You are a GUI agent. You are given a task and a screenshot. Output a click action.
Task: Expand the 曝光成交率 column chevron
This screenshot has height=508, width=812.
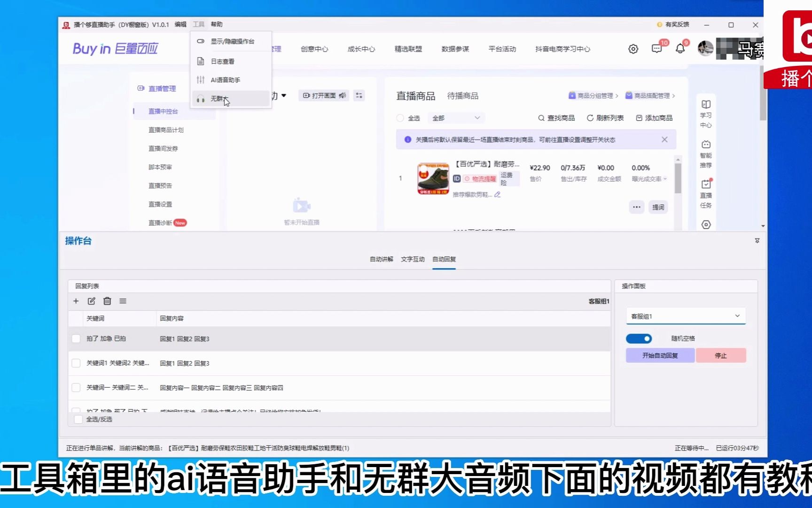[665, 179]
